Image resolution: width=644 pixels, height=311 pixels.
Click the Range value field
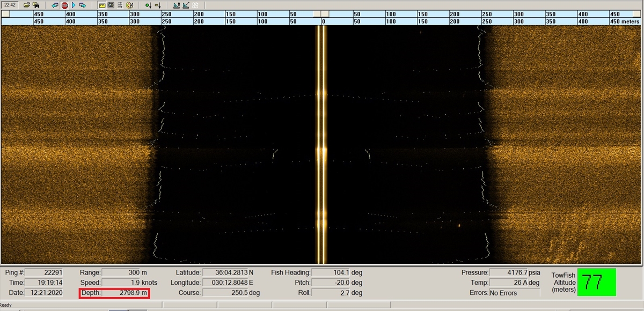pyautogui.click(x=121, y=272)
